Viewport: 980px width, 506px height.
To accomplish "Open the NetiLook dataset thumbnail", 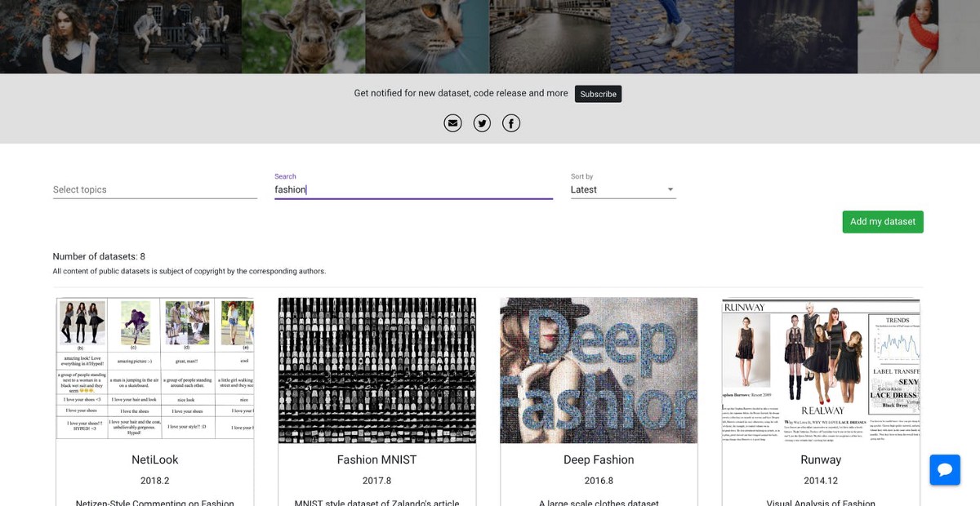I will tap(155, 371).
